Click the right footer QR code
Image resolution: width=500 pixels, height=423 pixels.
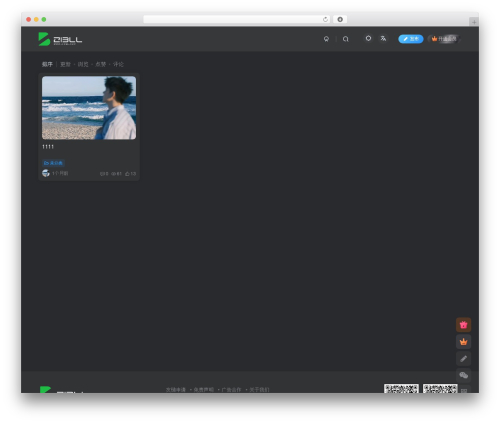(x=440, y=388)
